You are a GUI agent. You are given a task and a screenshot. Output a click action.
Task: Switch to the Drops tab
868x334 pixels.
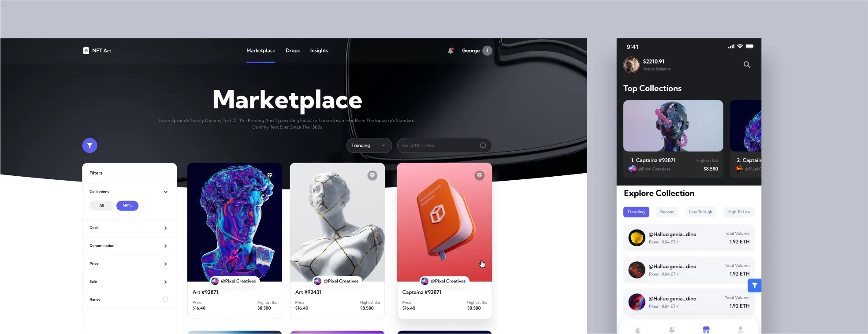293,51
